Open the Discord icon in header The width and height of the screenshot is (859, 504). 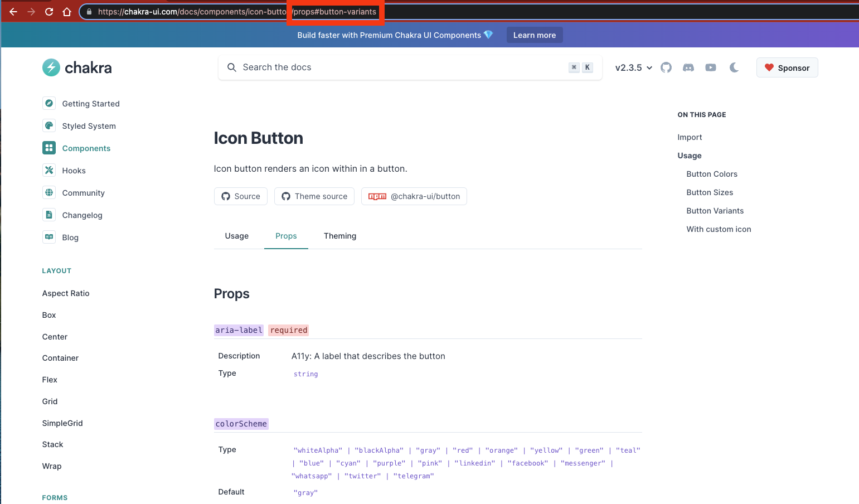coord(688,67)
